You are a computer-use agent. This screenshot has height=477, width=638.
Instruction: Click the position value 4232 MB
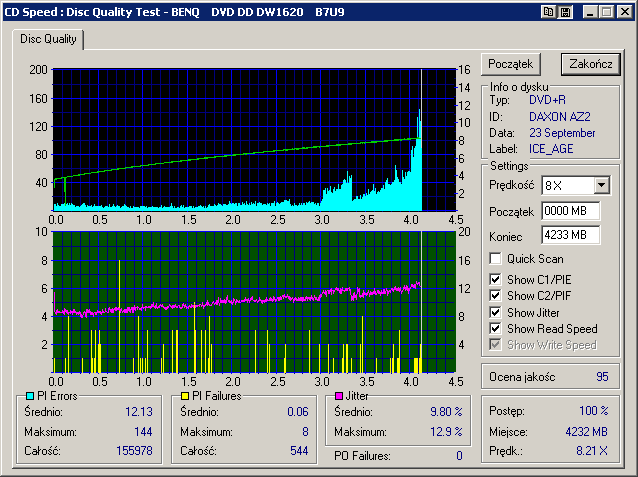pyautogui.click(x=586, y=431)
